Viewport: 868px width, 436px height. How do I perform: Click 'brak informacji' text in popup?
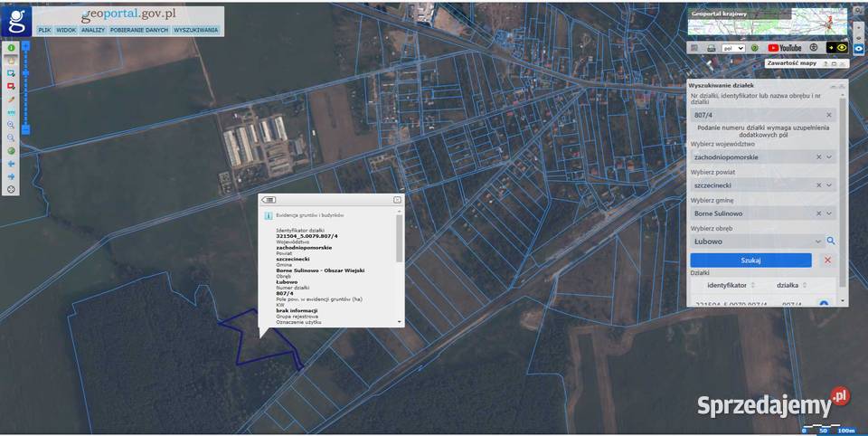[297, 311]
